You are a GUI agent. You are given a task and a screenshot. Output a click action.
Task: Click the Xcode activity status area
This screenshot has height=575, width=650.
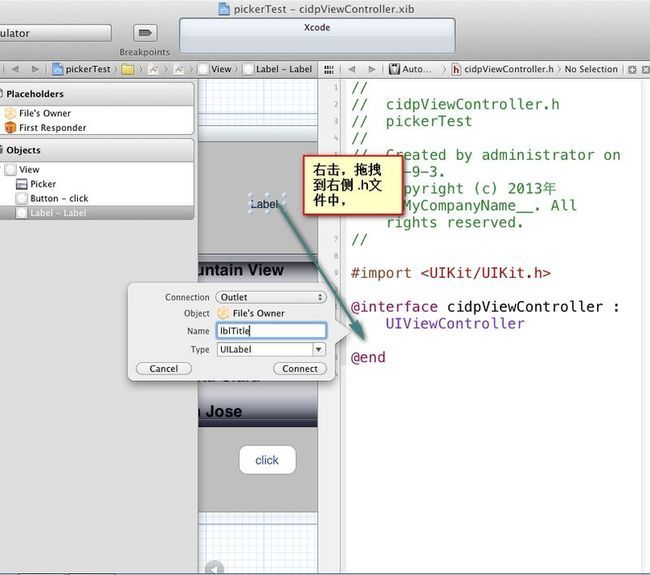tap(317, 36)
